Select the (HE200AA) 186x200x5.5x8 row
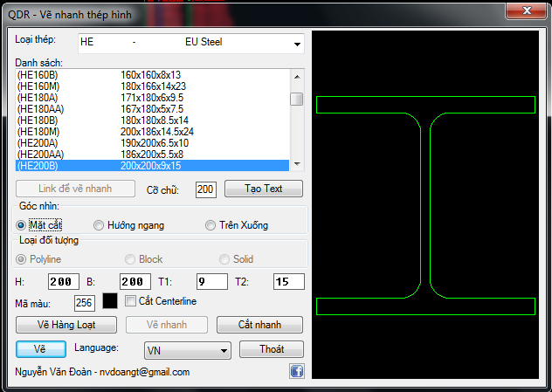This screenshot has height=392, width=552. click(153, 155)
